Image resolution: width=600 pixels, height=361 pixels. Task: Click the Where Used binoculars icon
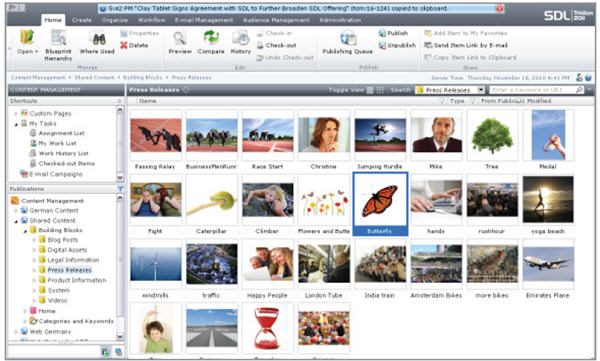click(x=98, y=39)
